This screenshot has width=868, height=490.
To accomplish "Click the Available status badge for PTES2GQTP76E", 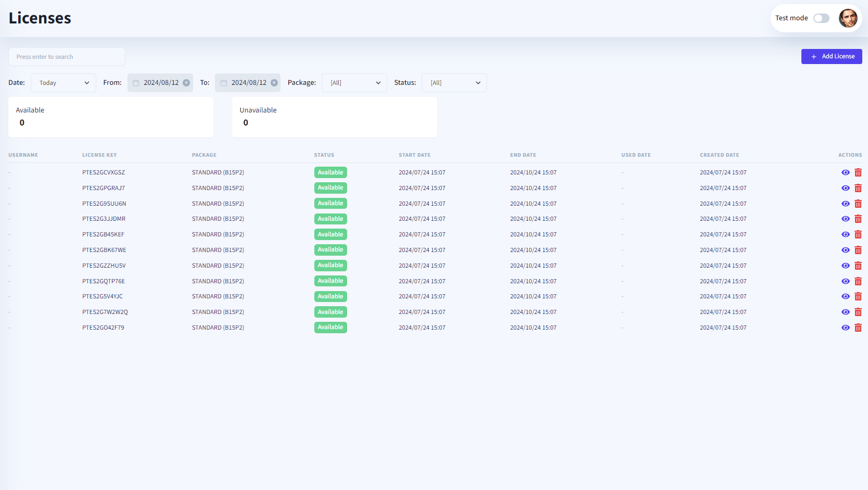I will click(x=330, y=281).
